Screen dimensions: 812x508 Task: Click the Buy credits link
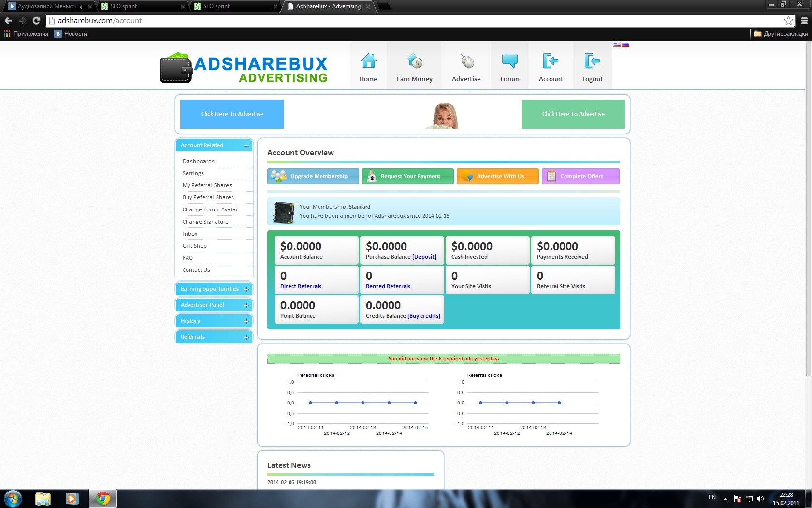pos(424,316)
